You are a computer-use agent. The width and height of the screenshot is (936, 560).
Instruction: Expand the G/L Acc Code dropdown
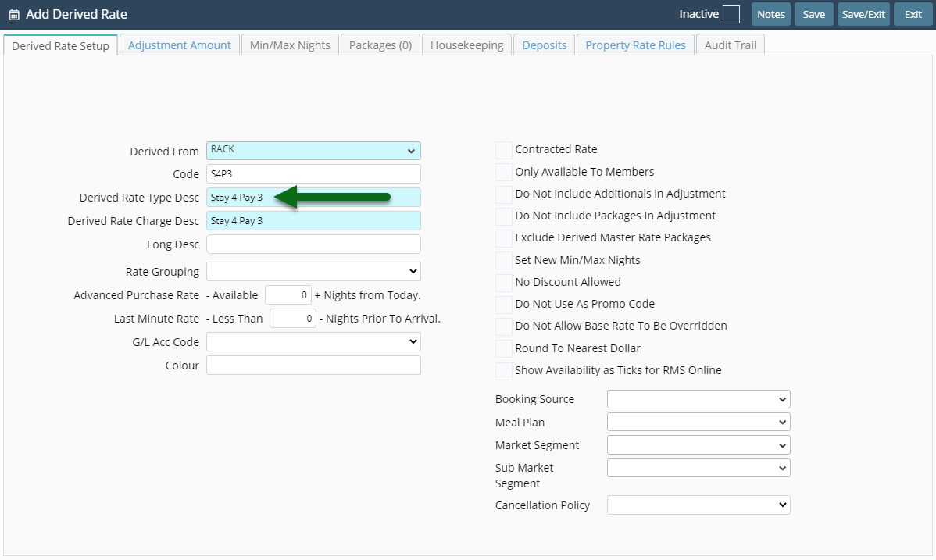(x=313, y=342)
